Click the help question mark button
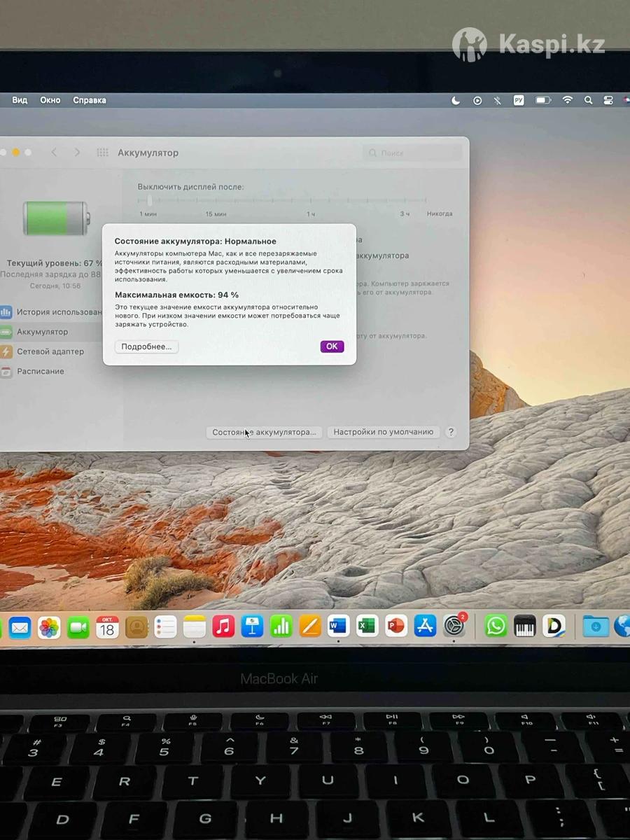 [451, 433]
